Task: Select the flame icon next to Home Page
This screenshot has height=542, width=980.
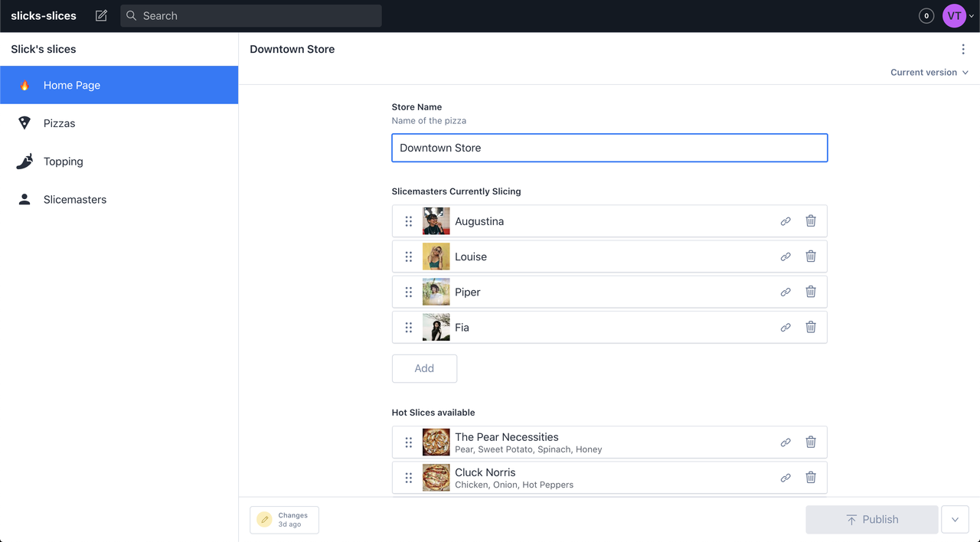Action: 24,85
